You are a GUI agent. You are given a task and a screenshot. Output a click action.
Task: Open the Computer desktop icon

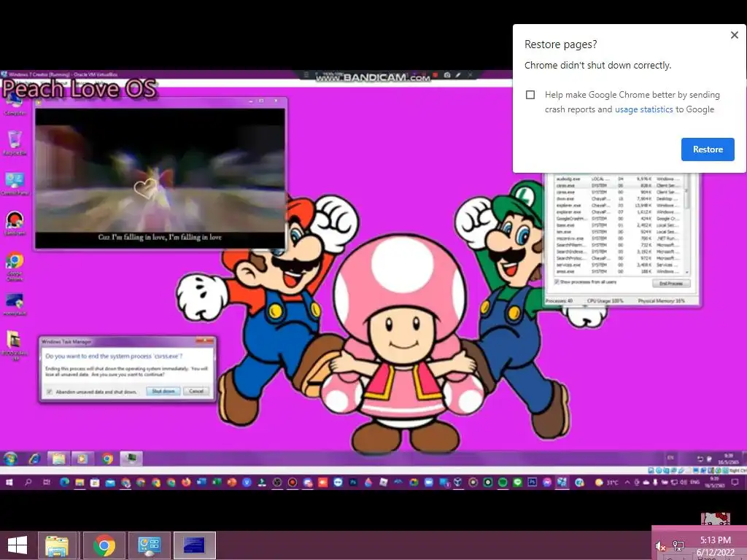pos(15,105)
